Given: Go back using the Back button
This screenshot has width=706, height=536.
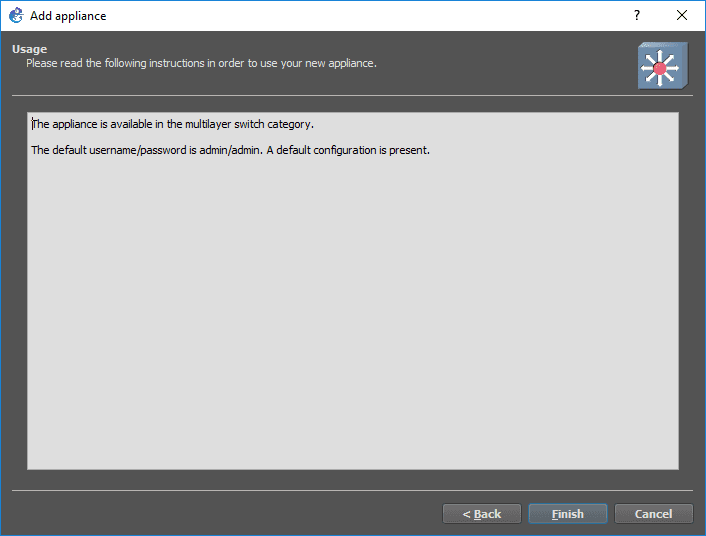Looking at the screenshot, I should point(482,514).
